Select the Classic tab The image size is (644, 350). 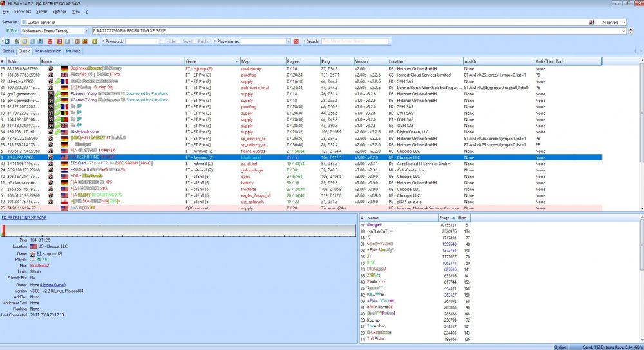(24, 51)
